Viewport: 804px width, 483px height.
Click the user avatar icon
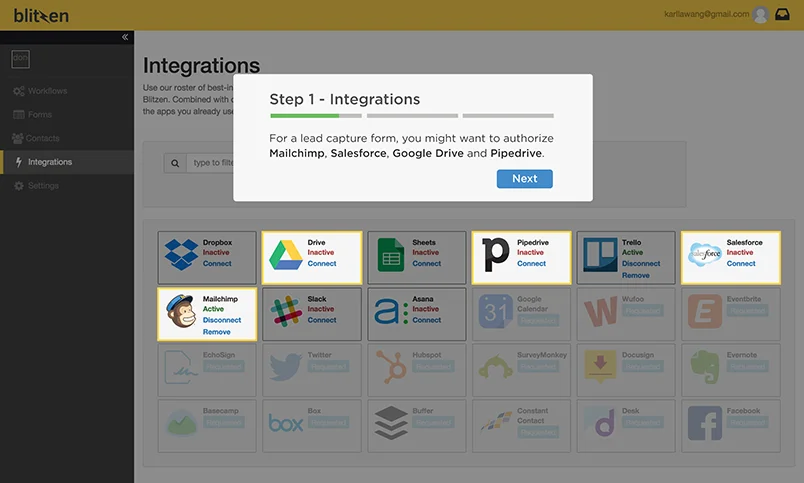tap(760, 14)
